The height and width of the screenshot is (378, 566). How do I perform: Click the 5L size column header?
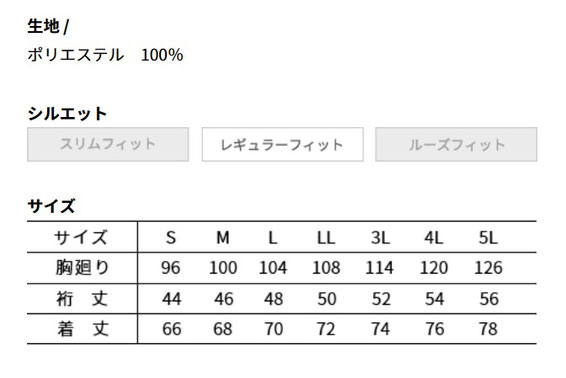[488, 238]
